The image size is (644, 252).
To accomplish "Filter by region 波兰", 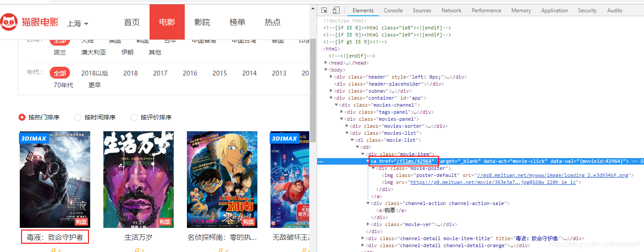I will click(60, 52).
